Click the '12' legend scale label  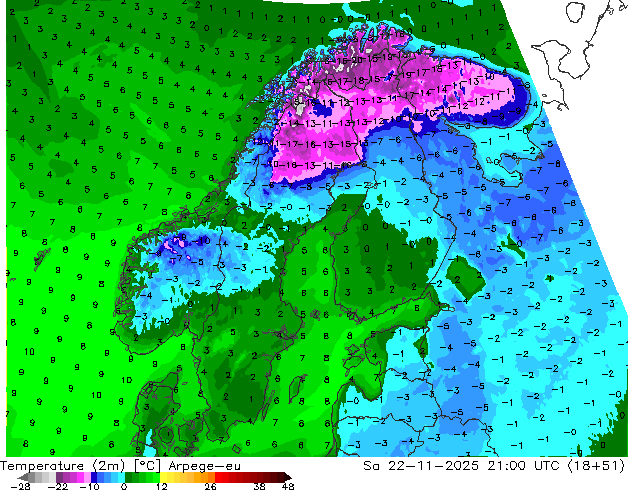coord(162,486)
